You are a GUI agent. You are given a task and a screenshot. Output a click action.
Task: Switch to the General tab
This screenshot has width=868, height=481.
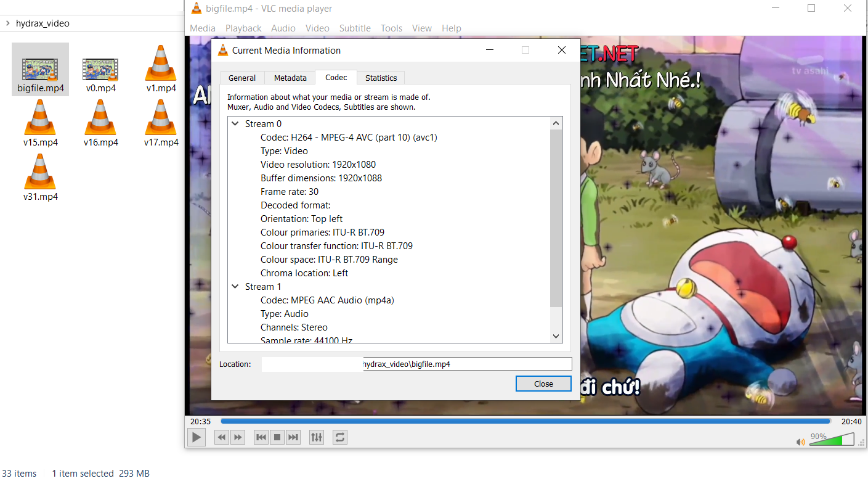(242, 78)
